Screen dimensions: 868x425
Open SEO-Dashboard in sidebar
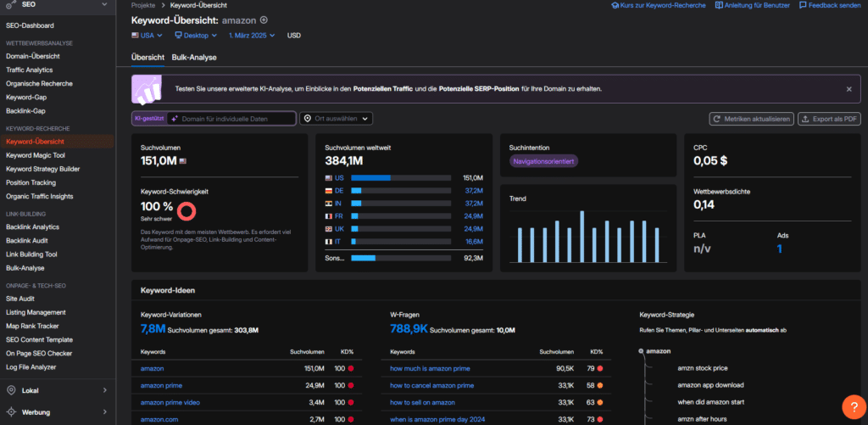click(x=30, y=25)
